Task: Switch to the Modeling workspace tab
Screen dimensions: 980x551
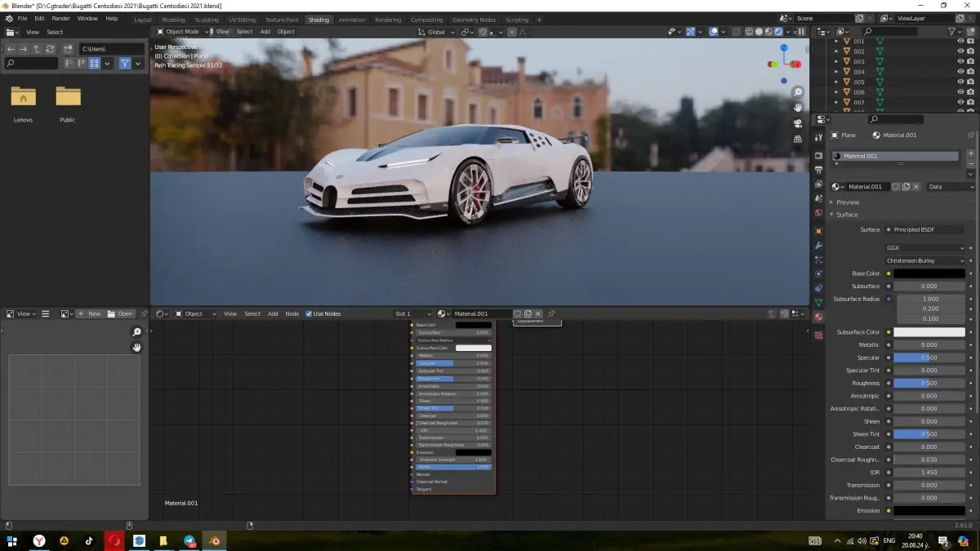Action: 173,20
